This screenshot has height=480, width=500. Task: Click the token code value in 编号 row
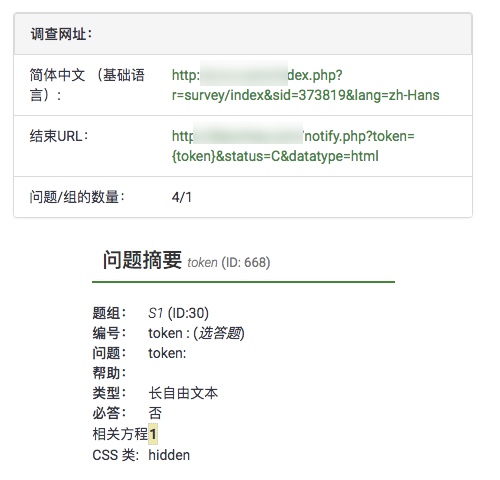coord(165,333)
